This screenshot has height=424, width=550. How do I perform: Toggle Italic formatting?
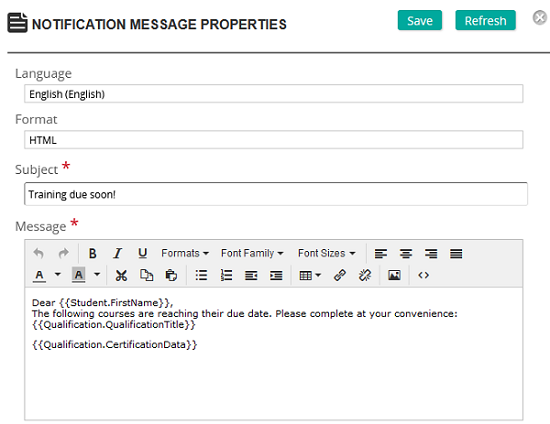coord(118,253)
